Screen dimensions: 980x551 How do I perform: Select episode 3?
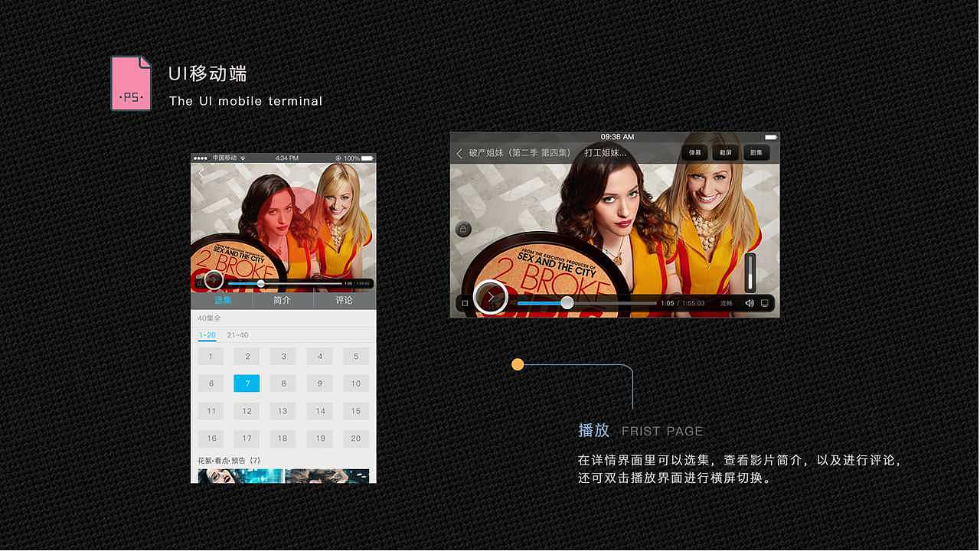(283, 356)
